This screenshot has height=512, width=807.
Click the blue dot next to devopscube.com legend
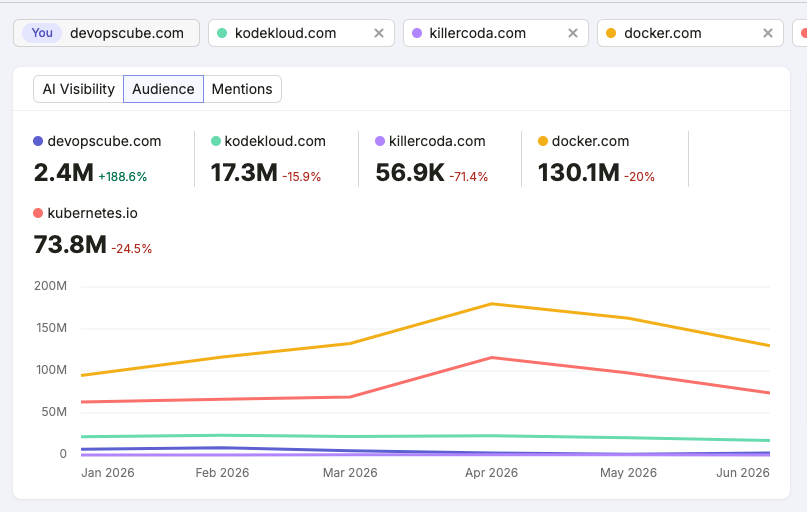[38, 141]
